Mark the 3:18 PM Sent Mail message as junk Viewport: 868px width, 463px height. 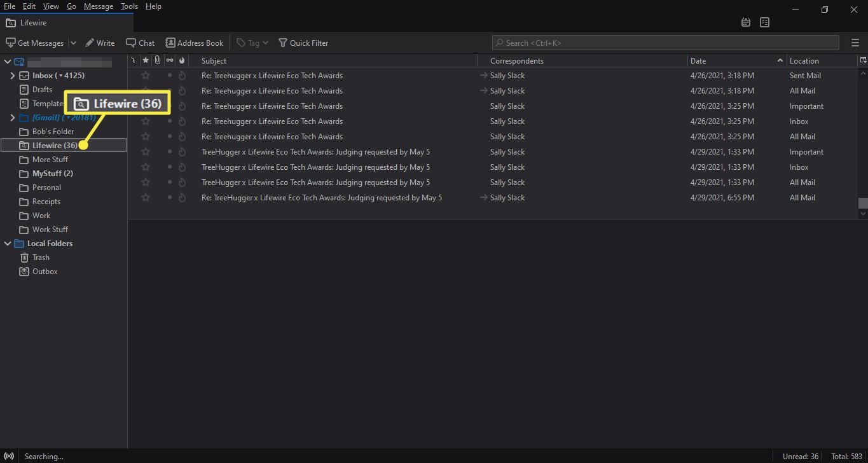(x=182, y=75)
